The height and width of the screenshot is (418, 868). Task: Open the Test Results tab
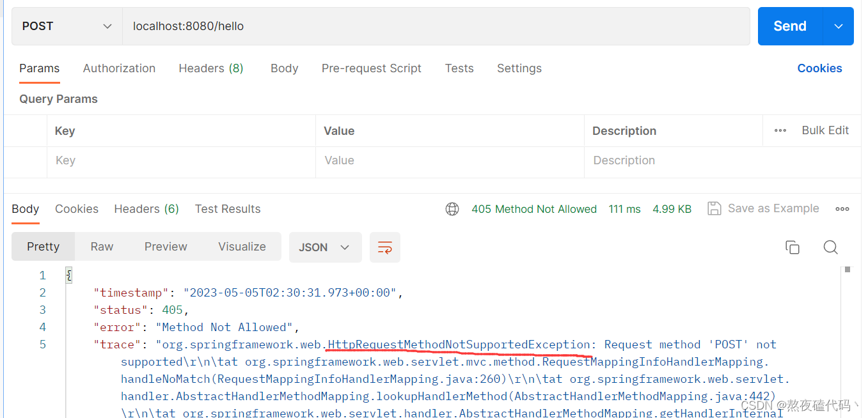(x=228, y=209)
